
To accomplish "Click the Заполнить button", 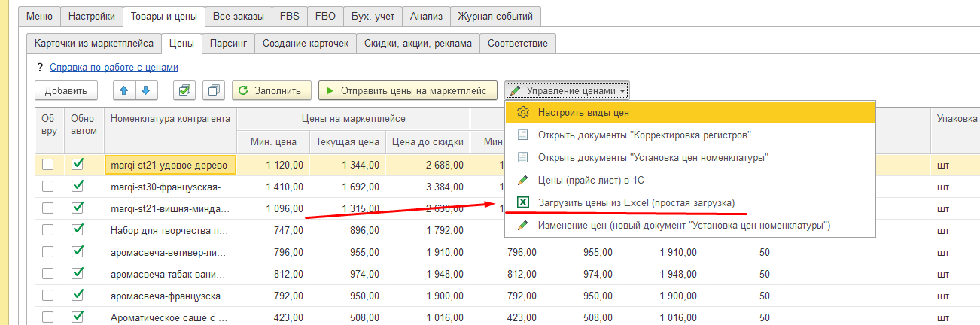I will click(271, 90).
